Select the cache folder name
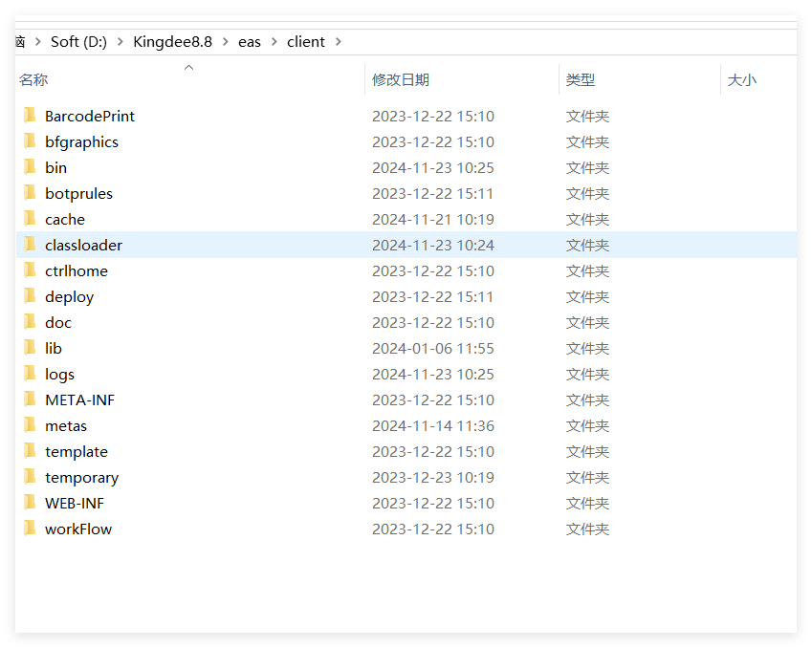Image resolution: width=812 pixels, height=648 pixels. click(65, 220)
